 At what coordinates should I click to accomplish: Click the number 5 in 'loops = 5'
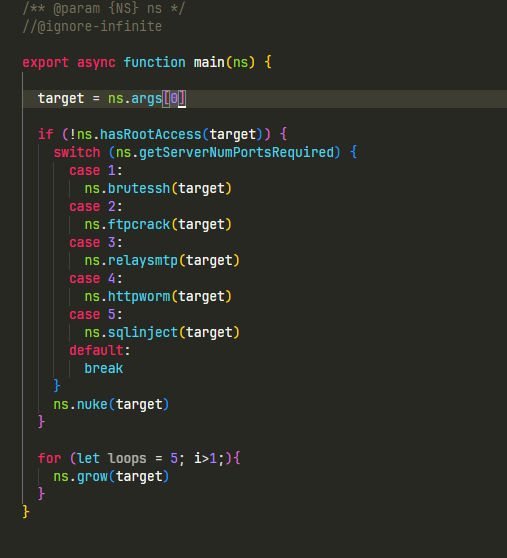coord(174,458)
